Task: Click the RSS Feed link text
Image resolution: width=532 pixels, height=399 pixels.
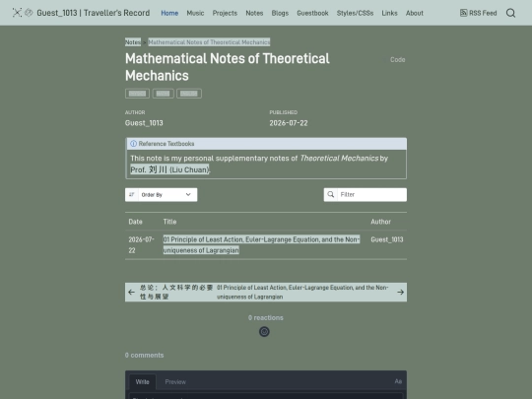Action: [x=483, y=13]
